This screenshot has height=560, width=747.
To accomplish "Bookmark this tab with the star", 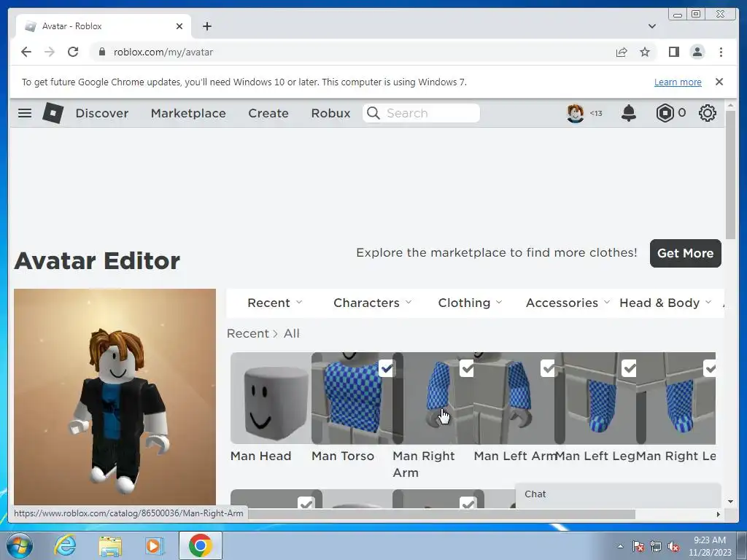I will (x=645, y=52).
